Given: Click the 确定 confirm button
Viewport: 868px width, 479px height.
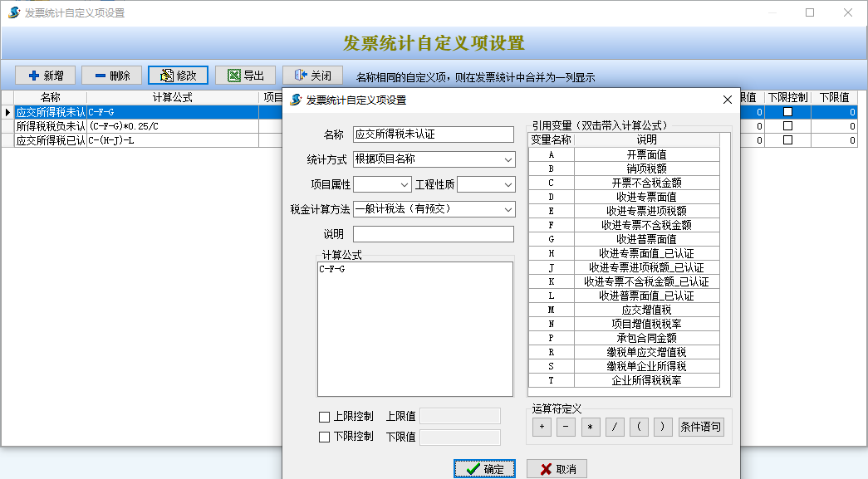Looking at the screenshot, I should (484, 469).
